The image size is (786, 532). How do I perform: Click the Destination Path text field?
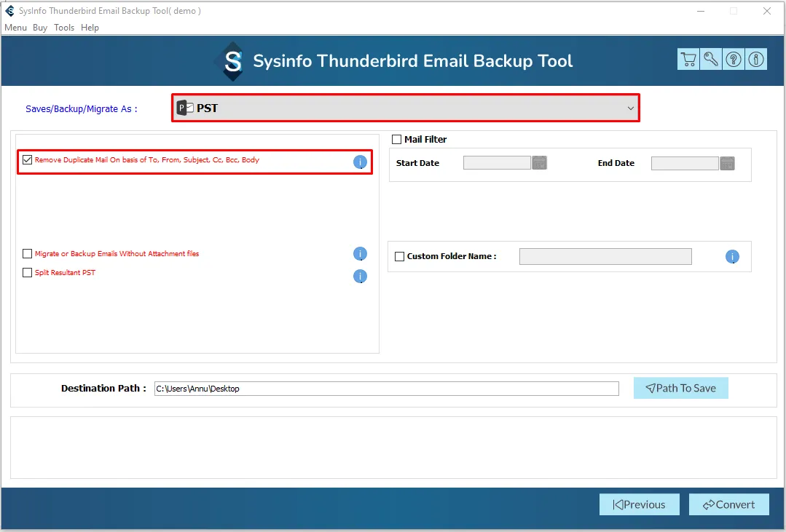click(x=386, y=389)
